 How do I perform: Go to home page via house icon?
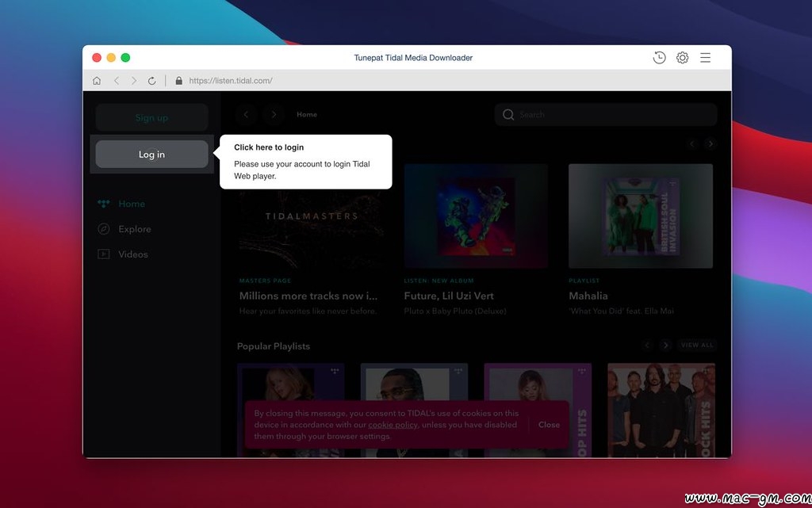coord(97,81)
